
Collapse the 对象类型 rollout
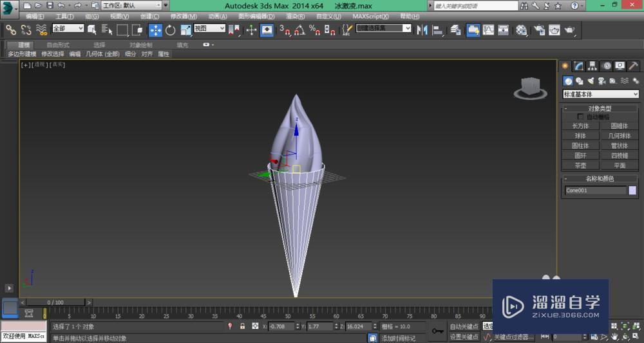(600, 108)
